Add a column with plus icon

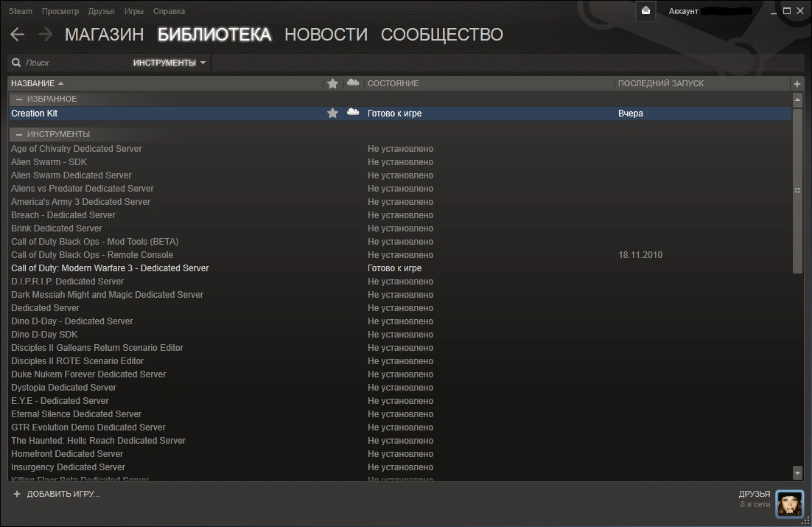coord(797,83)
